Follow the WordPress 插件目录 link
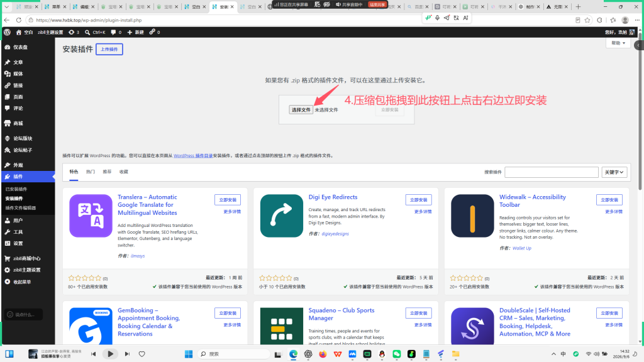Viewport: 644px width, 362px height. tap(193, 156)
